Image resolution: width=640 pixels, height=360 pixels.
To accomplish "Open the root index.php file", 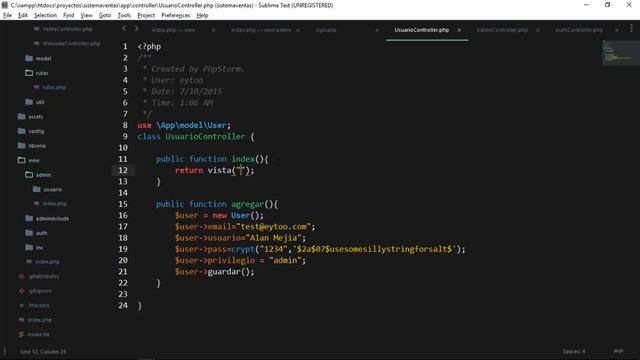I will click(40, 320).
